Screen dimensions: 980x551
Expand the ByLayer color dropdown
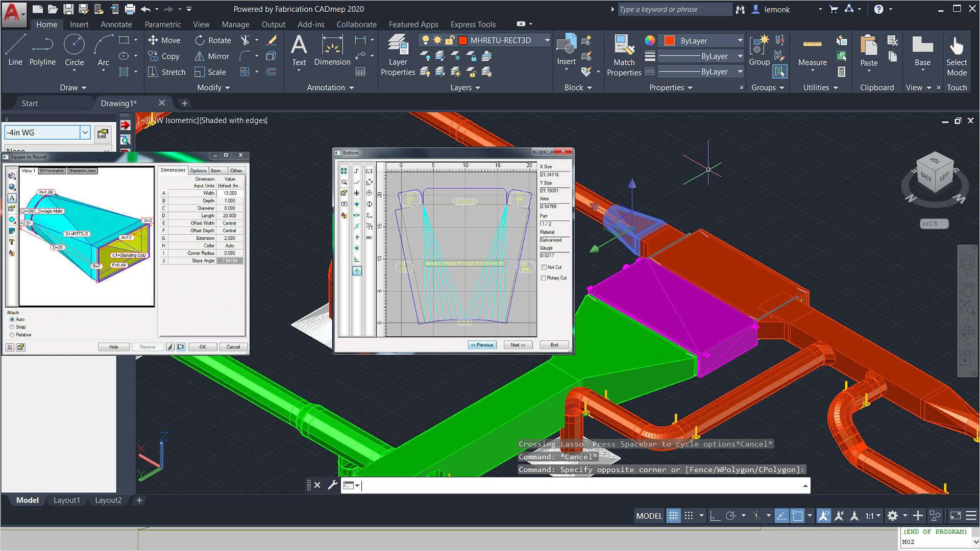740,41
